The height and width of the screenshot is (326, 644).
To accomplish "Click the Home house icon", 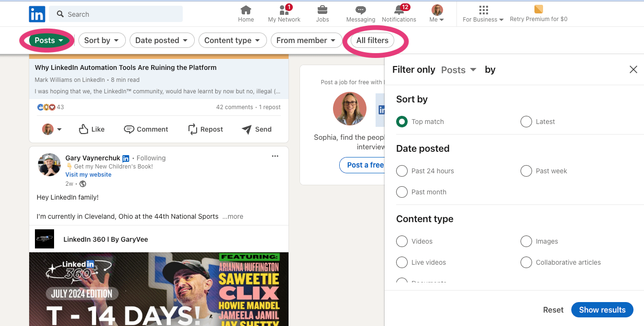I will (x=246, y=10).
